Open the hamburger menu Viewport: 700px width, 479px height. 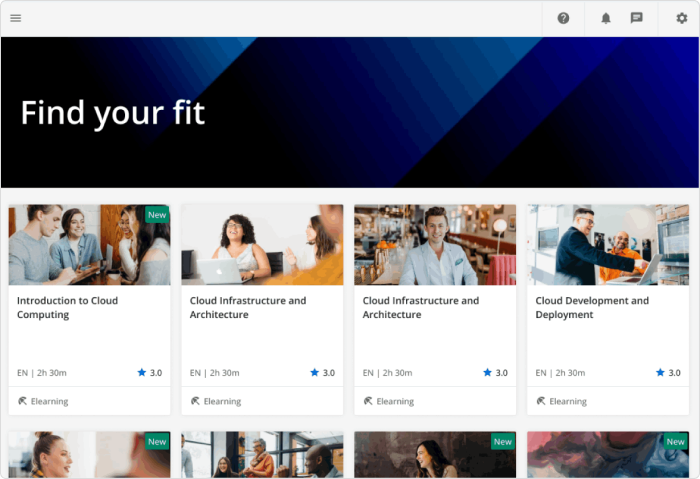tap(16, 18)
